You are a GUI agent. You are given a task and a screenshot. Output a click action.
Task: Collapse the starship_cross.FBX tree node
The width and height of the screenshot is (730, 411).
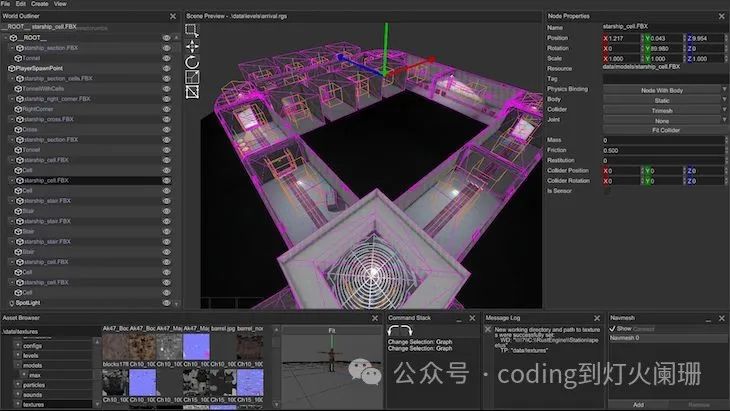pyautogui.click(x=11, y=119)
